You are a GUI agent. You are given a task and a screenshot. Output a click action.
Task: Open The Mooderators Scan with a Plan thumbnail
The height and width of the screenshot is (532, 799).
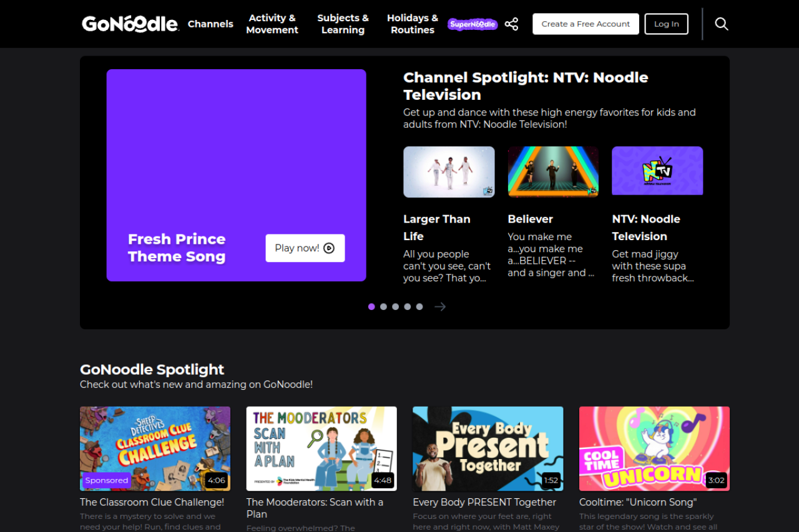(321, 449)
